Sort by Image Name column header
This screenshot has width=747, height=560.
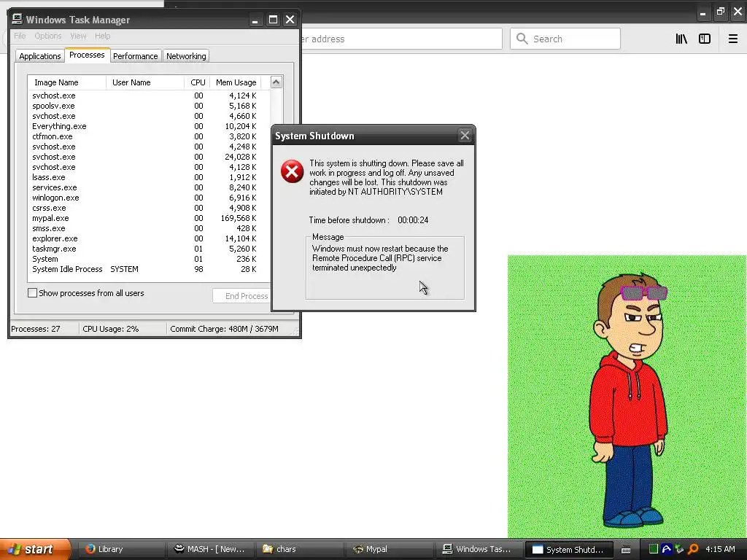coord(67,82)
